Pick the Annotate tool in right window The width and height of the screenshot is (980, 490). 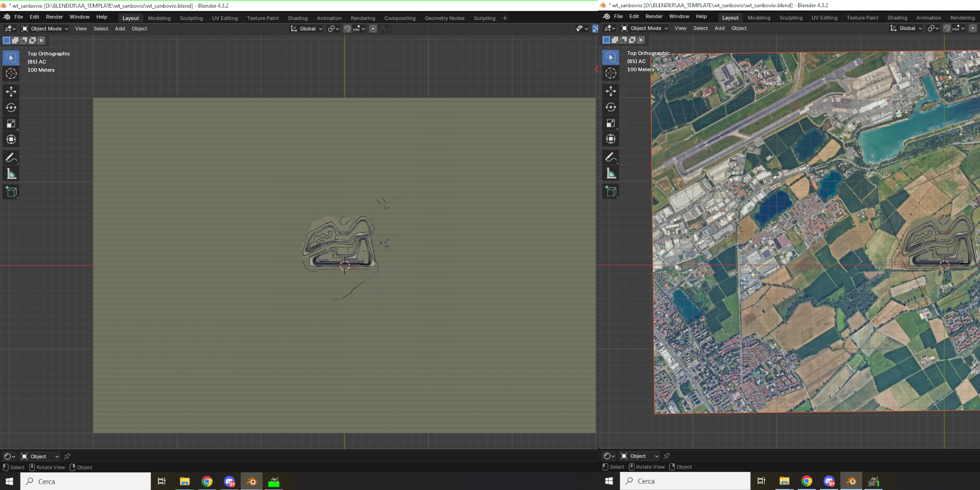611,157
